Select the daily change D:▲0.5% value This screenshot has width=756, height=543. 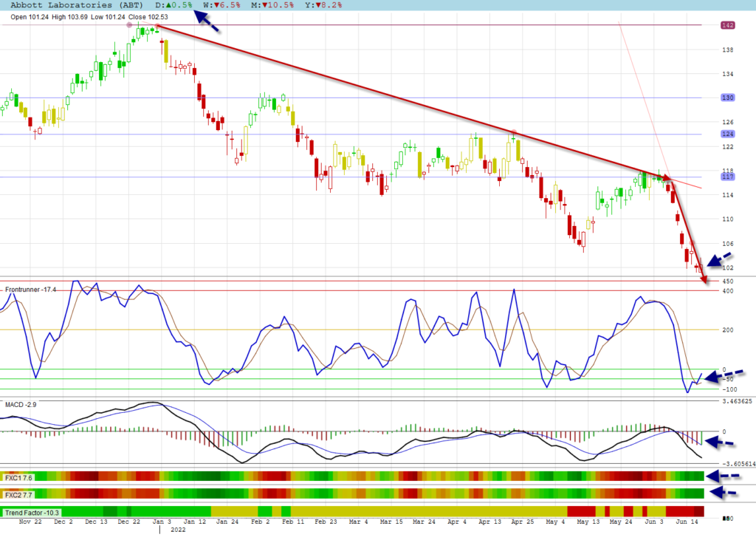click(173, 5)
